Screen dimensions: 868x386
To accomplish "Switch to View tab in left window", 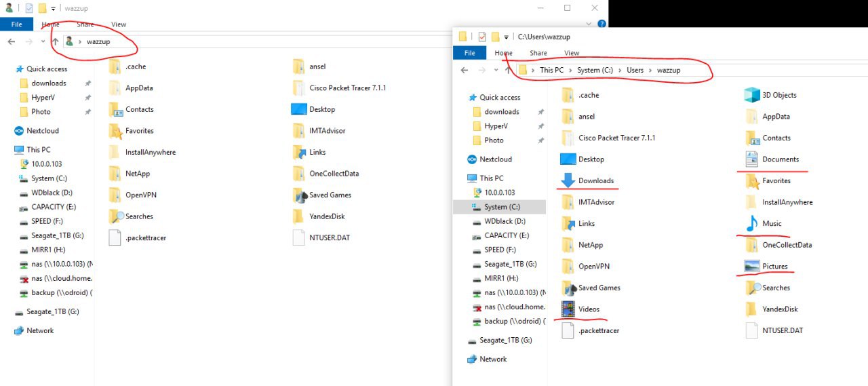I will (x=119, y=24).
